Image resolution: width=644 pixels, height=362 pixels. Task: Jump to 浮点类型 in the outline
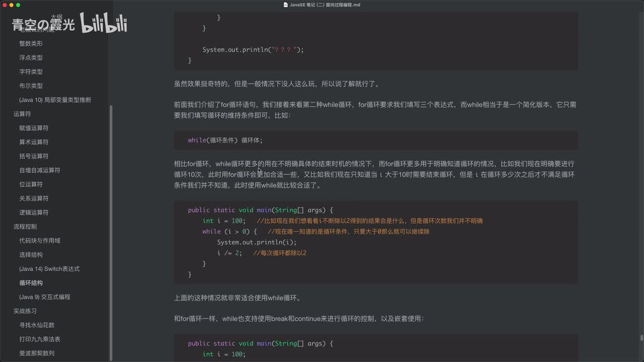(x=31, y=58)
